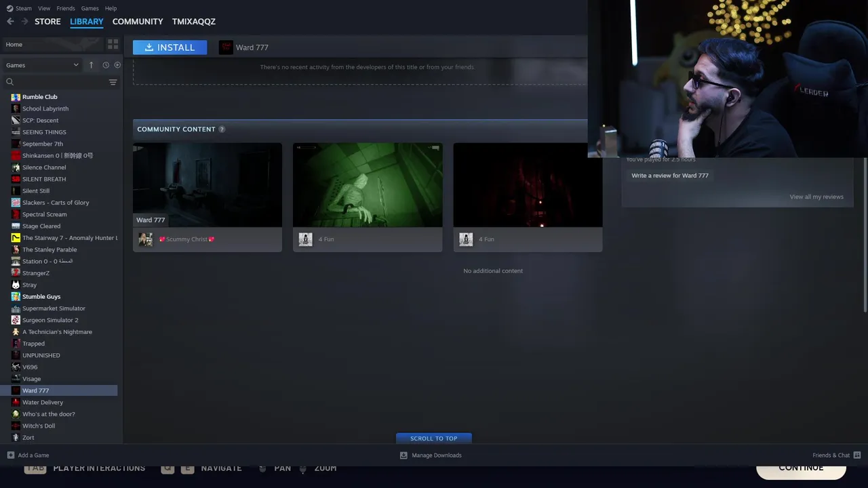Show recent games clock icon
This screenshot has width=868, height=488.
106,65
